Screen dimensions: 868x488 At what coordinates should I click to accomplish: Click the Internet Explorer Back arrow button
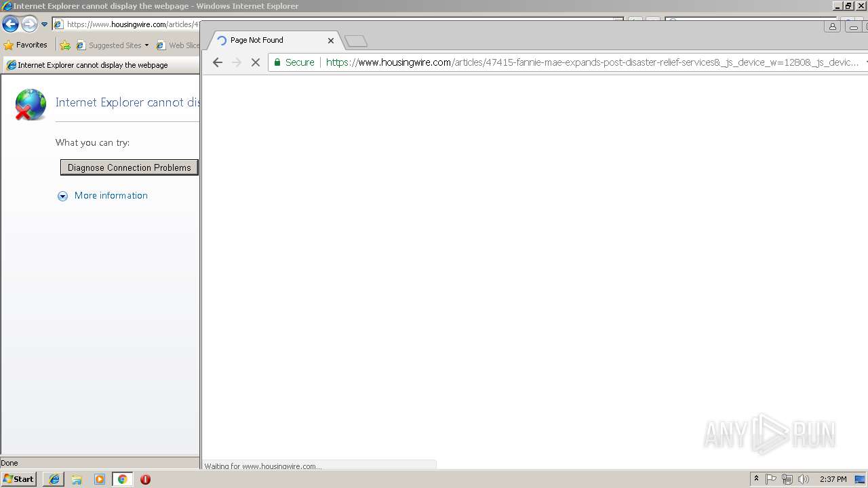[10, 24]
